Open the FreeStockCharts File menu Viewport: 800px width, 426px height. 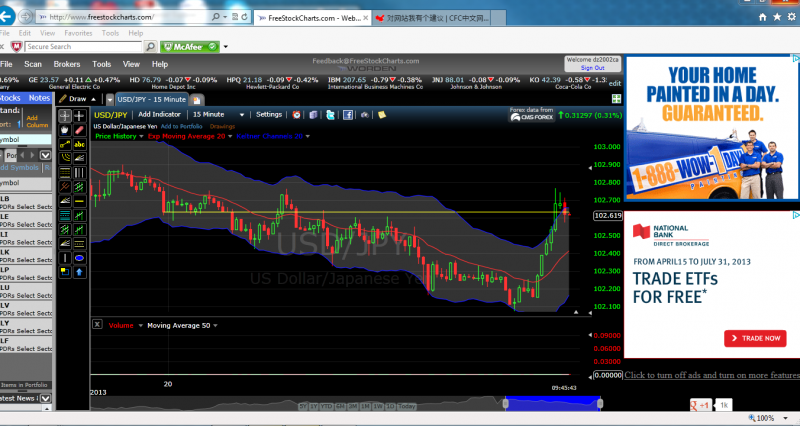6,64
